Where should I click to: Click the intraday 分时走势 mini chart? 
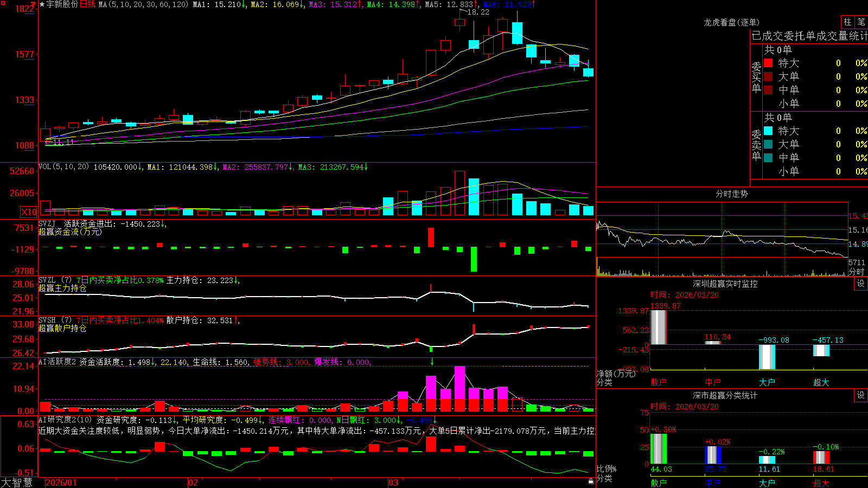pyautogui.click(x=722, y=239)
